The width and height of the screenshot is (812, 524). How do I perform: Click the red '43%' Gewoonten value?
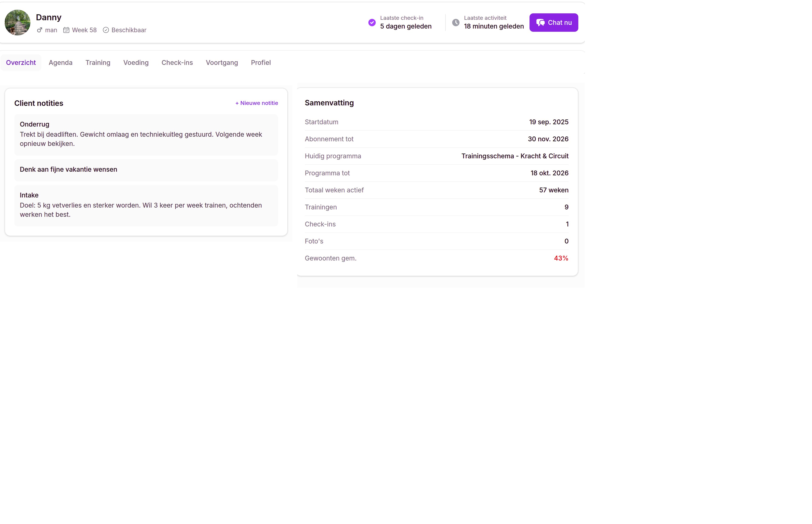[561, 258]
